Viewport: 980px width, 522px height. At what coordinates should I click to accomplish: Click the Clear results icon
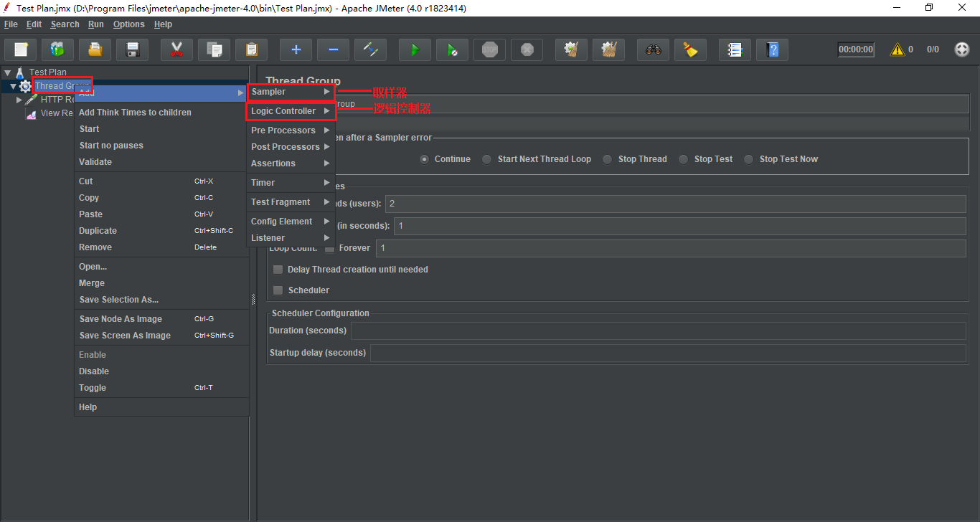[571, 49]
